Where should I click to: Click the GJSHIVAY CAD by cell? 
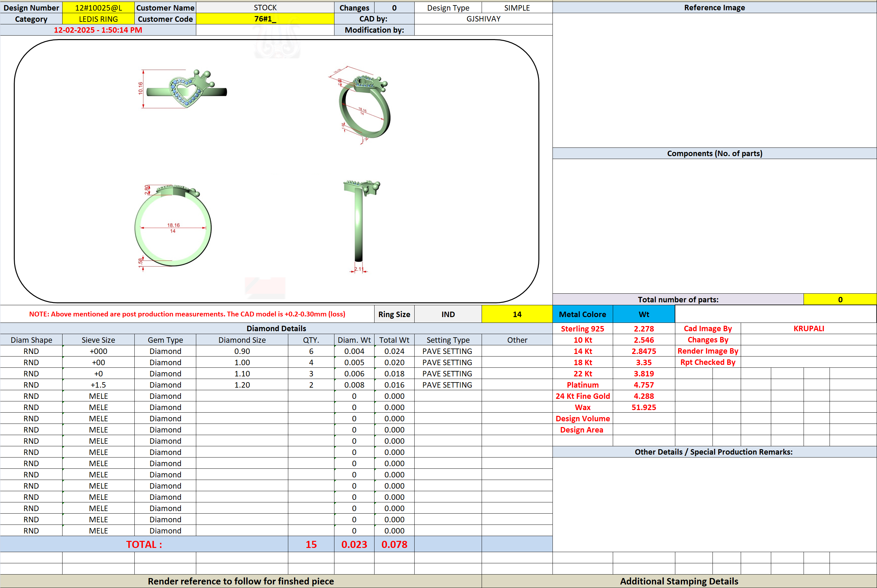tap(483, 19)
